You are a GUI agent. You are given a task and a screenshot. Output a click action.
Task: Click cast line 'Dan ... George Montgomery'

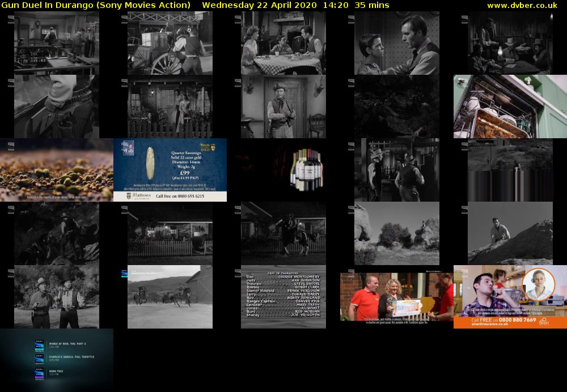pyautogui.click(x=283, y=277)
